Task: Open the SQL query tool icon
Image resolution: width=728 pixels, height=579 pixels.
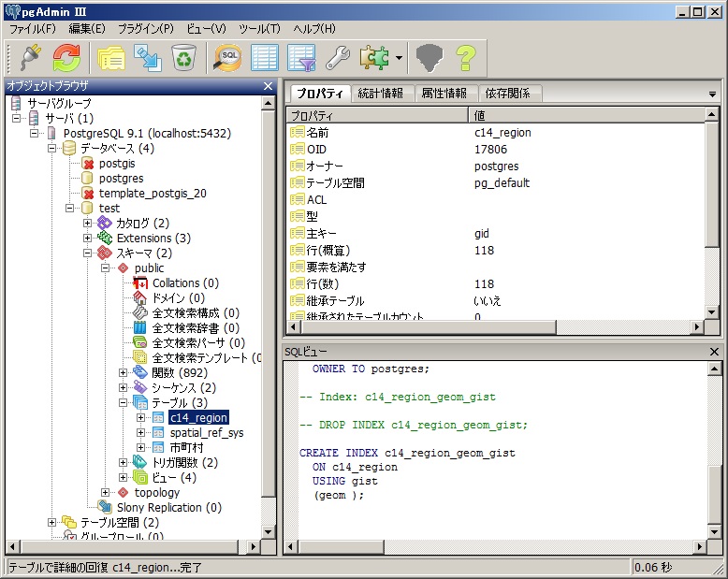Action: click(x=227, y=58)
